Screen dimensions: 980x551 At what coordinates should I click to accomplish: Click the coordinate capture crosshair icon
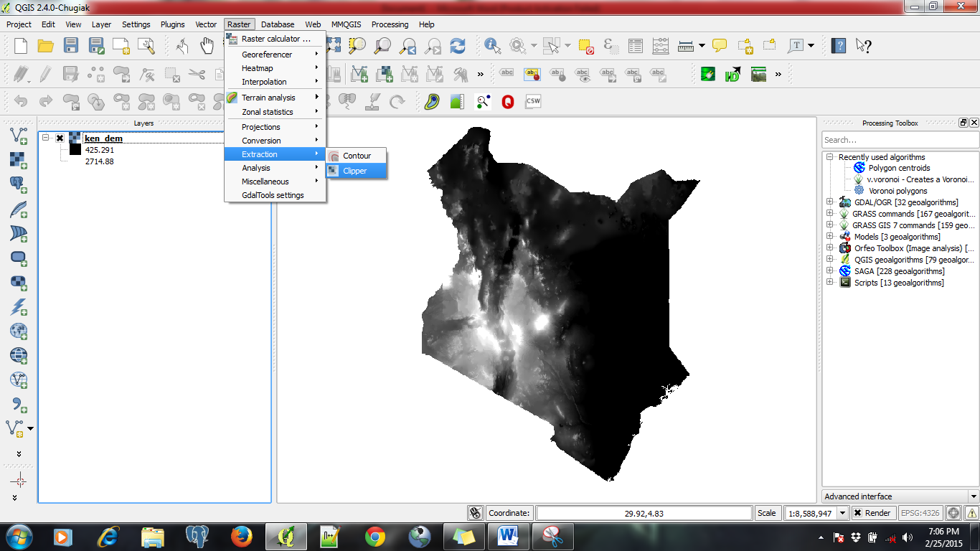19,481
